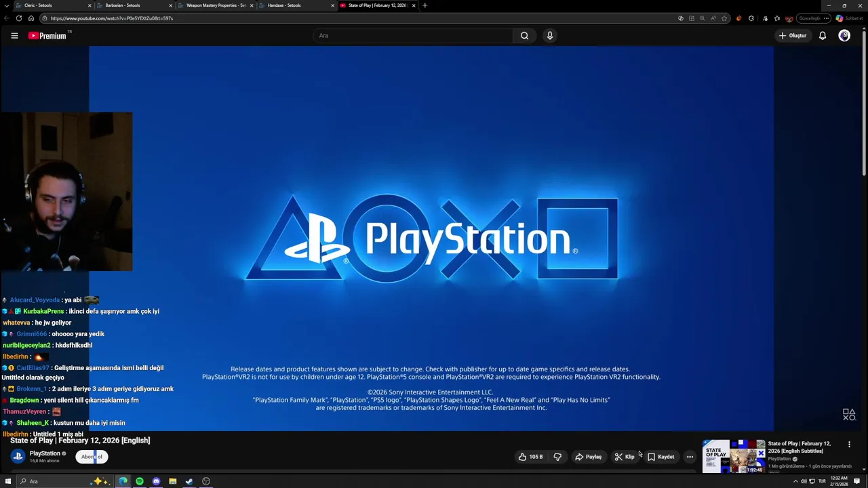The height and width of the screenshot is (488, 868).
Task: Save the video with Kaydet
Action: click(x=660, y=457)
